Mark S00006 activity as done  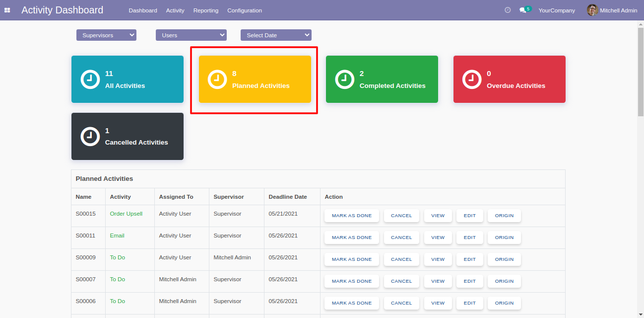coord(352,303)
